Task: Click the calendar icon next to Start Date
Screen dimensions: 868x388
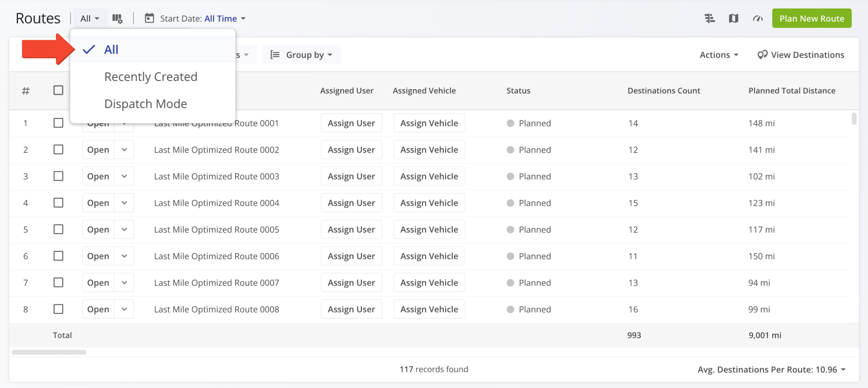Action: point(149,18)
